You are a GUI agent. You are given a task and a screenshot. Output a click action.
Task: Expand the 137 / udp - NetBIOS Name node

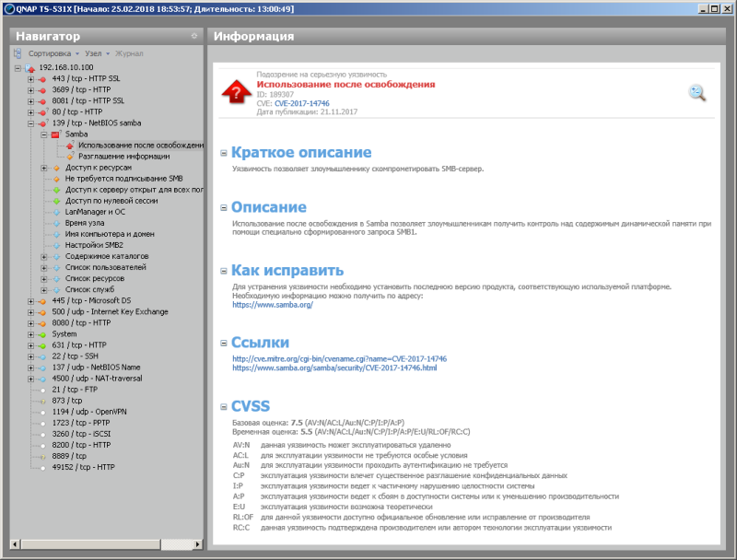30,367
